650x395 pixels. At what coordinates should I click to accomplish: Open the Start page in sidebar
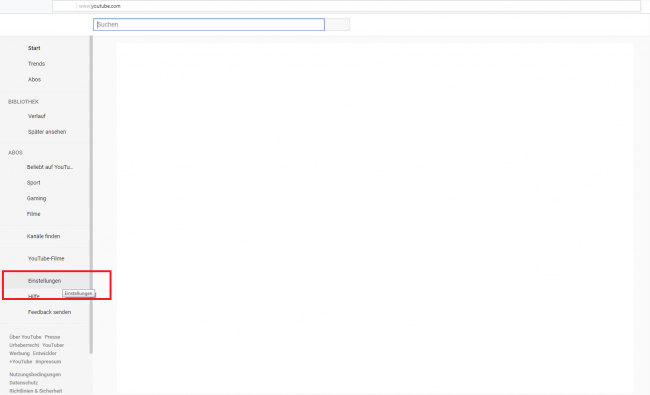coord(34,48)
